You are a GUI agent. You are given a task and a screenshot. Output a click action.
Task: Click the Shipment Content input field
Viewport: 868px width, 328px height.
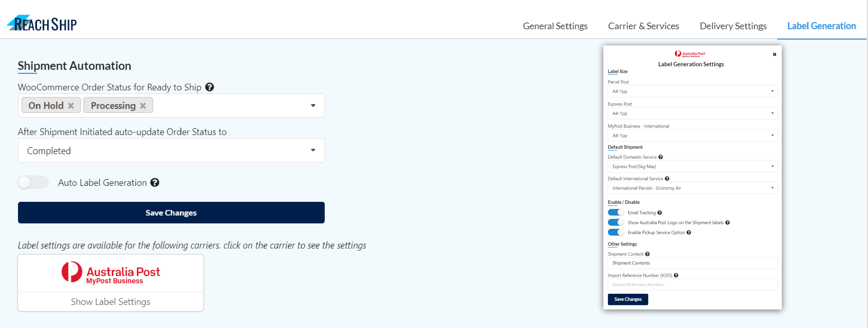(x=692, y=263)
